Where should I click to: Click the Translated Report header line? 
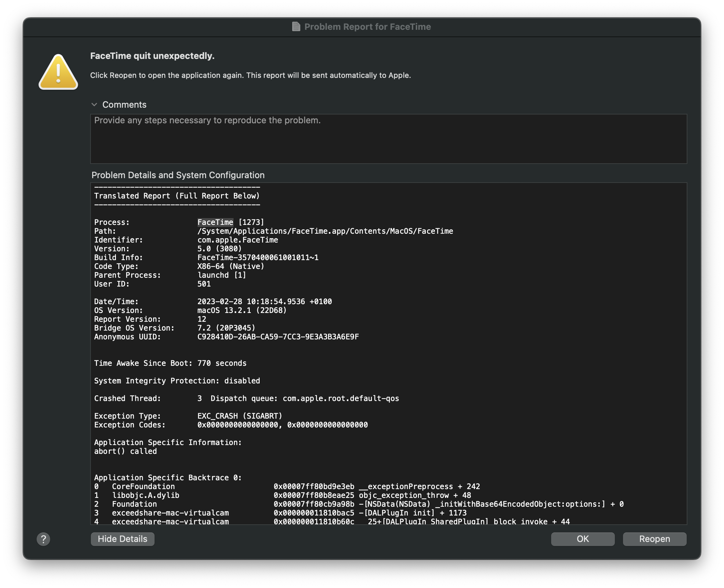[177, 196]
